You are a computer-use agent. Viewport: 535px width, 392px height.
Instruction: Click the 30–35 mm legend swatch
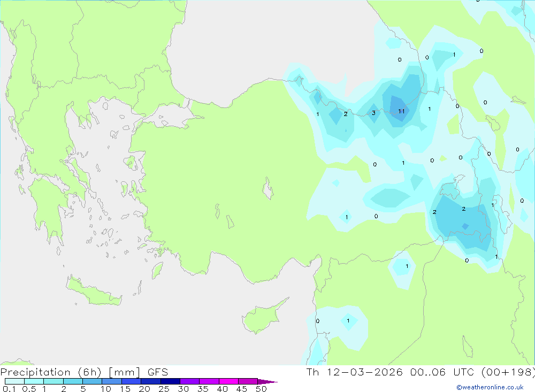pos(189,381)
